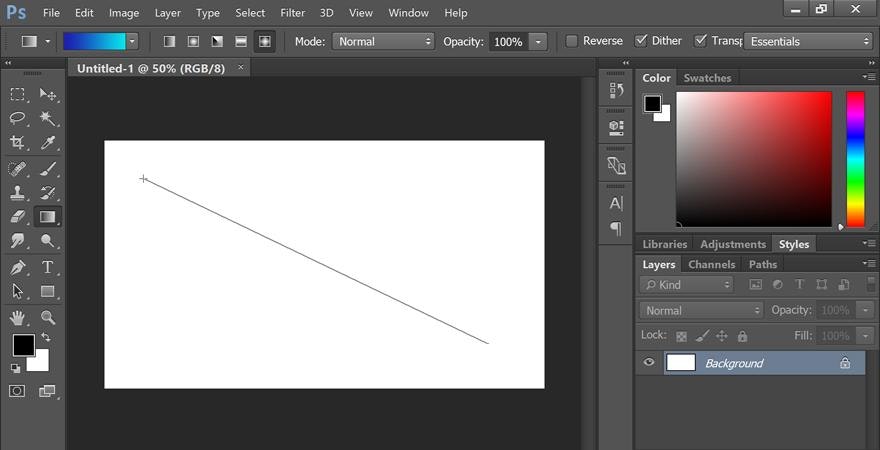This screenshot has height=450, width=880.
Task: Select the Smudge tool
Action: pyautogui.click(x=17, y=241)
